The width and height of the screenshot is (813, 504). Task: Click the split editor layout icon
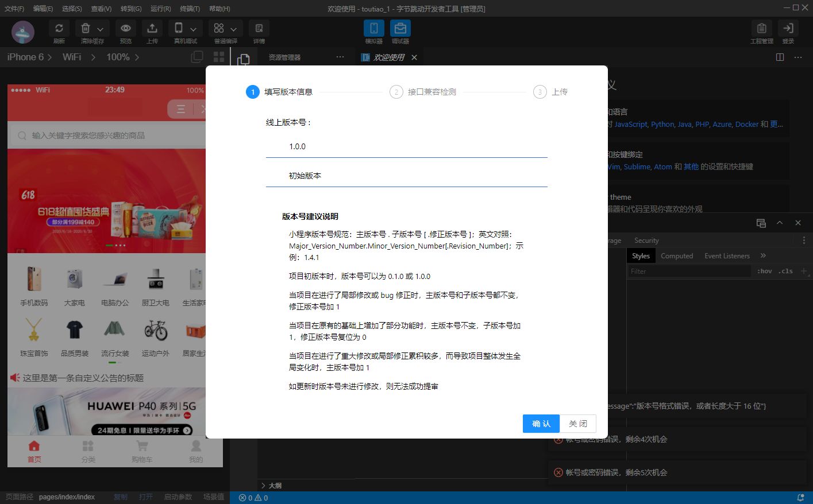[x=780, y=57]
